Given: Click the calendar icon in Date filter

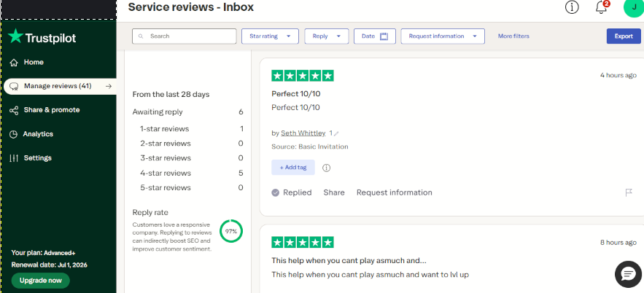Looking at the screenshot, I should click(384, 36).
